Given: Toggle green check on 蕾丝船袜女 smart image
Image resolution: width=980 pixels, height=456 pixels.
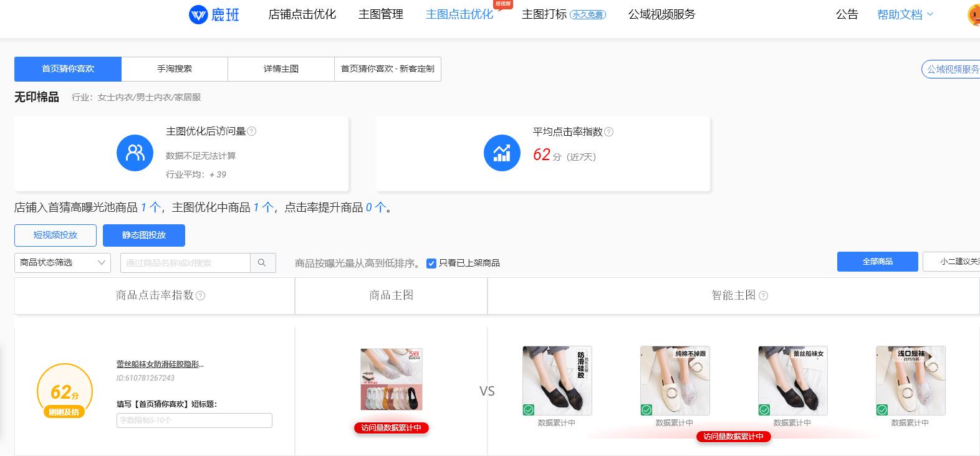Looking at the screenshot, I should point(764,409).
